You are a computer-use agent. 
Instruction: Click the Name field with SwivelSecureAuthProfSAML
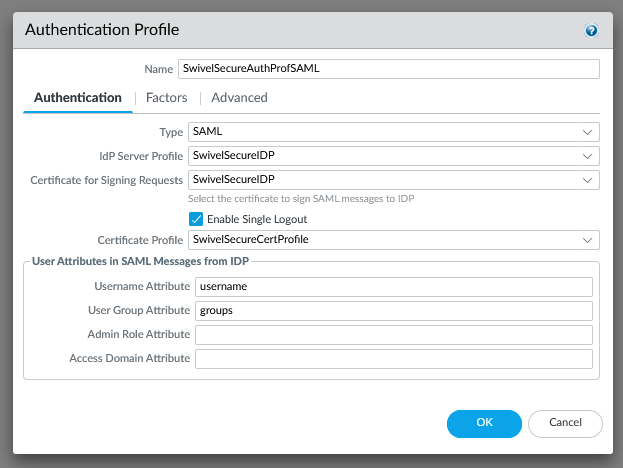(387, 69)
